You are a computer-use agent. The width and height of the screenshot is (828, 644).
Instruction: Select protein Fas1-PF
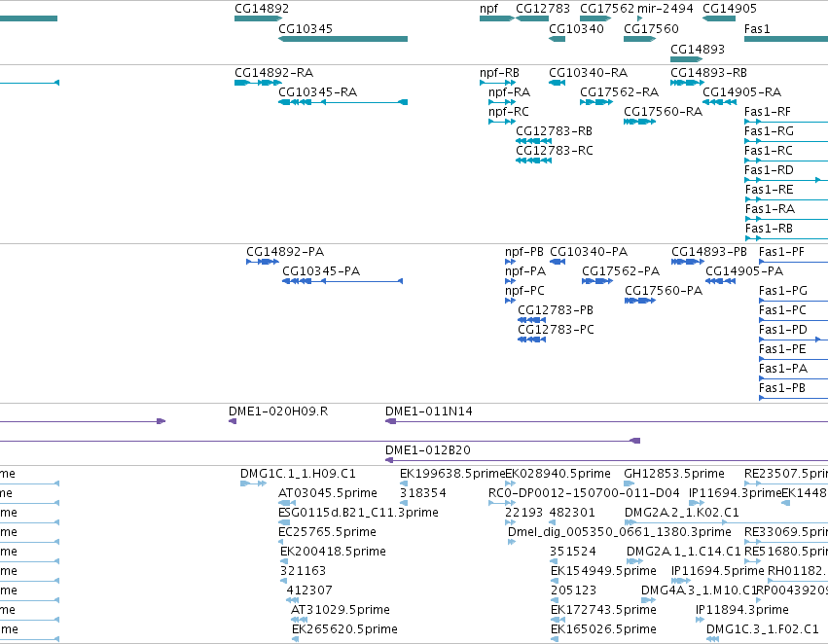[x=781, y=252]
